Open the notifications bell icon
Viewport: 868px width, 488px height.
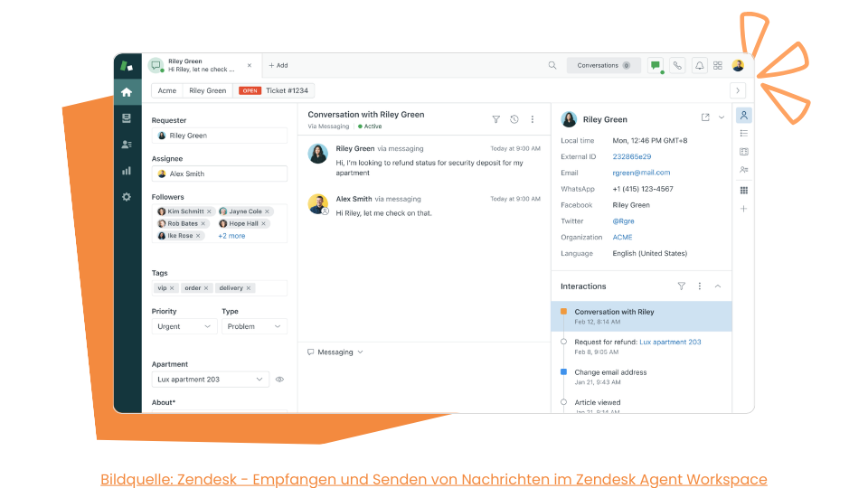pos(699,65)
